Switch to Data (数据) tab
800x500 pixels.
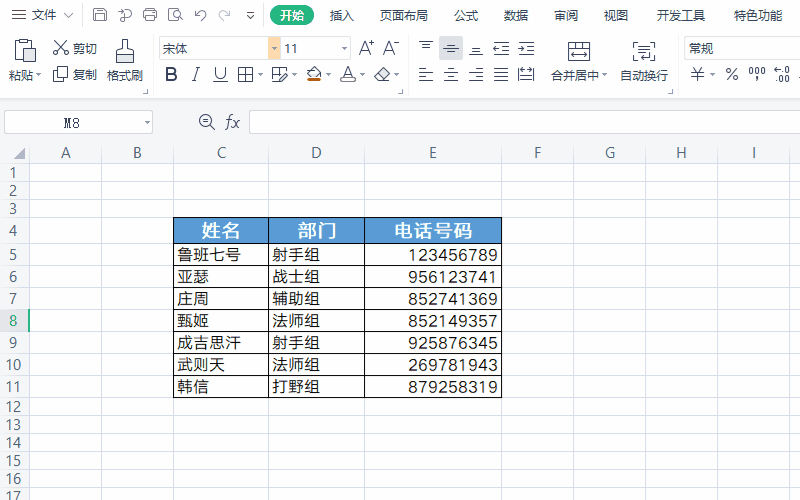pos(516,16)
